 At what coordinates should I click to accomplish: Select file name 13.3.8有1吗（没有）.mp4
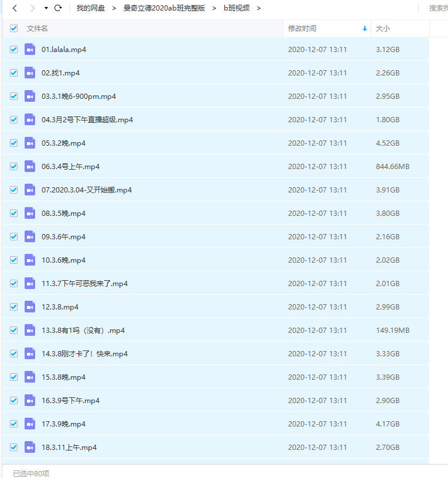pyautogui.click(x=83, y=331)
